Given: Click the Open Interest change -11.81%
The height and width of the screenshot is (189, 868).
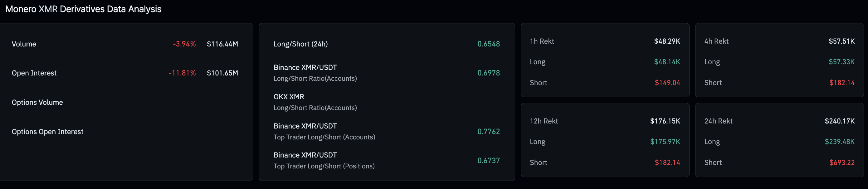Looking at the screenshot, I should 182,73.
